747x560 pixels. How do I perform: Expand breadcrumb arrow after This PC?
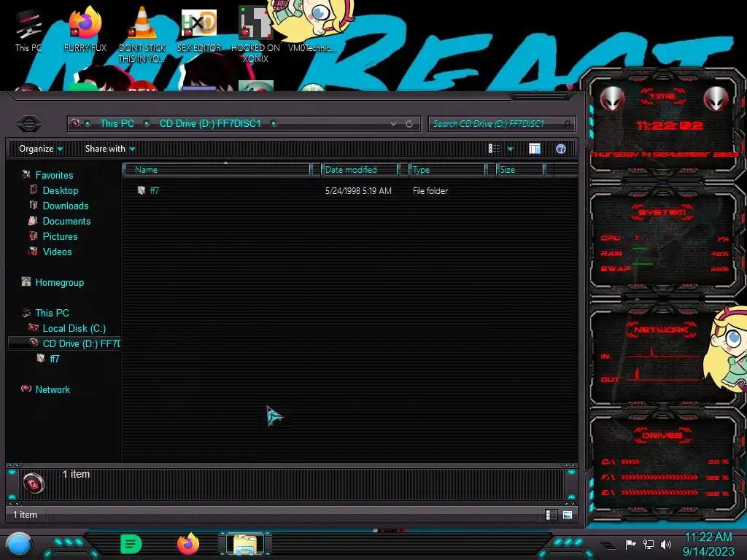click(x=147, y=124)
